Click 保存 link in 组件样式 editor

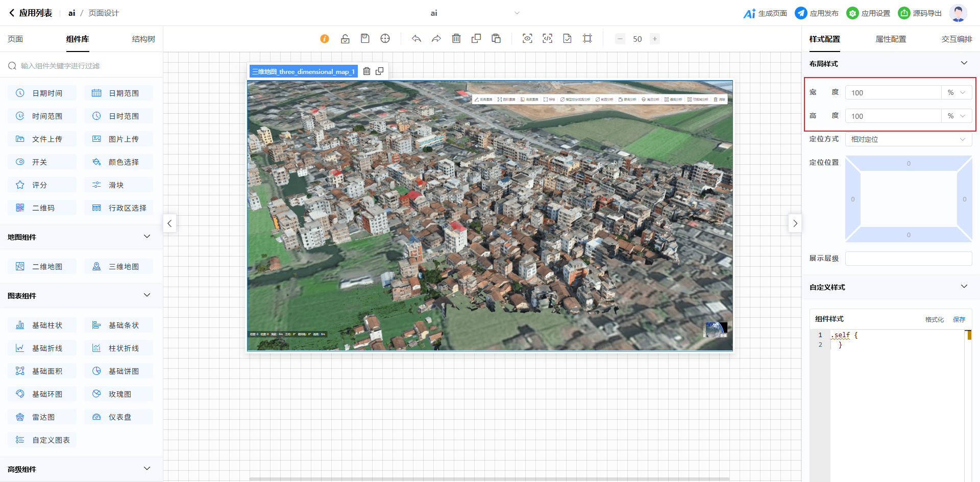959,319
